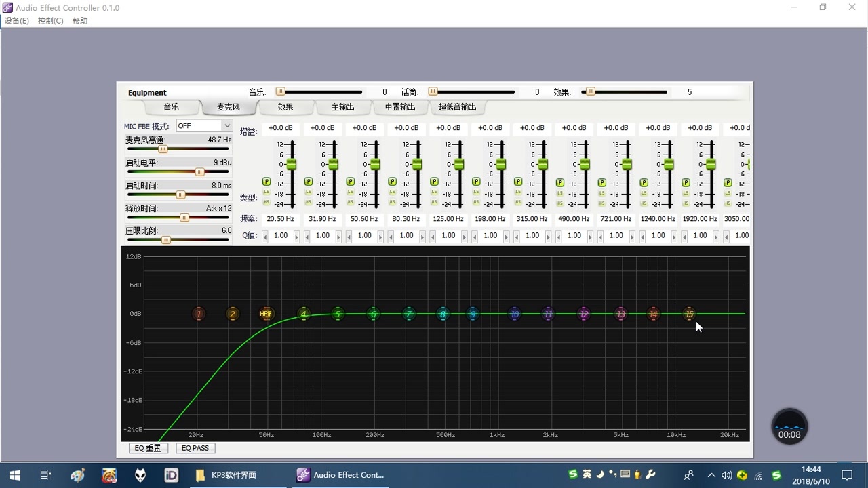Click the 721.00 Hz frequency field
868x488 pixels.
[x=616, y=219]
